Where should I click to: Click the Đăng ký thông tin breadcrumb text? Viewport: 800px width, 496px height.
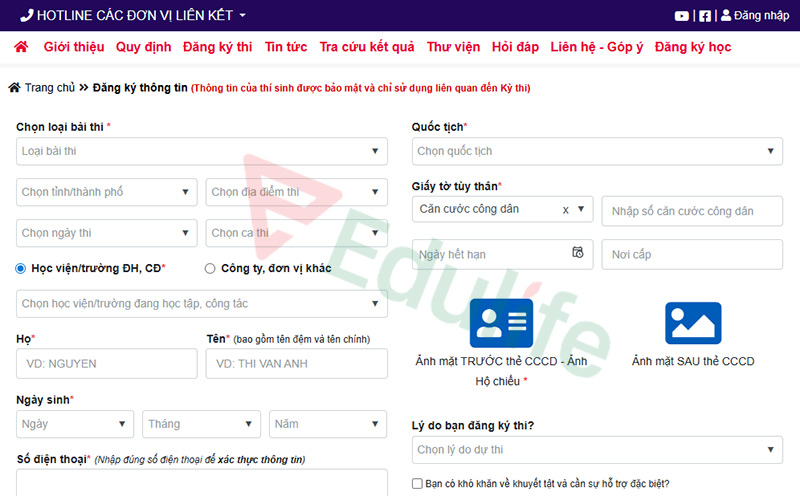click(140, 88)
